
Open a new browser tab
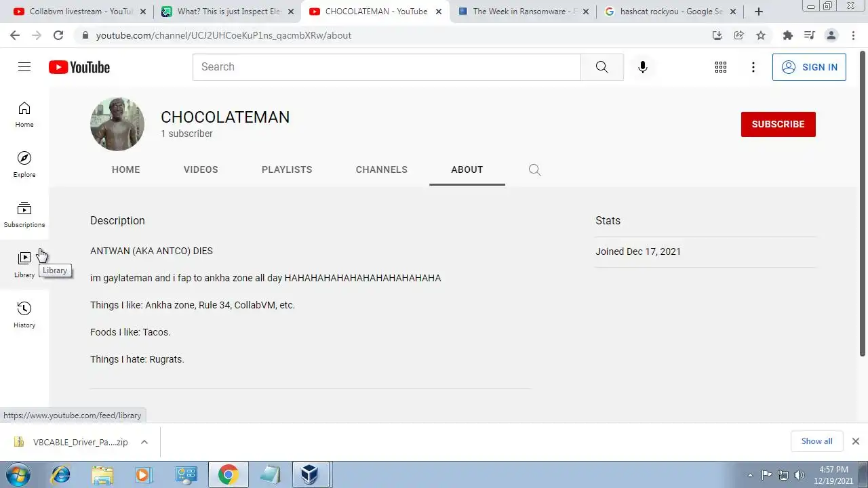(759, 12)
